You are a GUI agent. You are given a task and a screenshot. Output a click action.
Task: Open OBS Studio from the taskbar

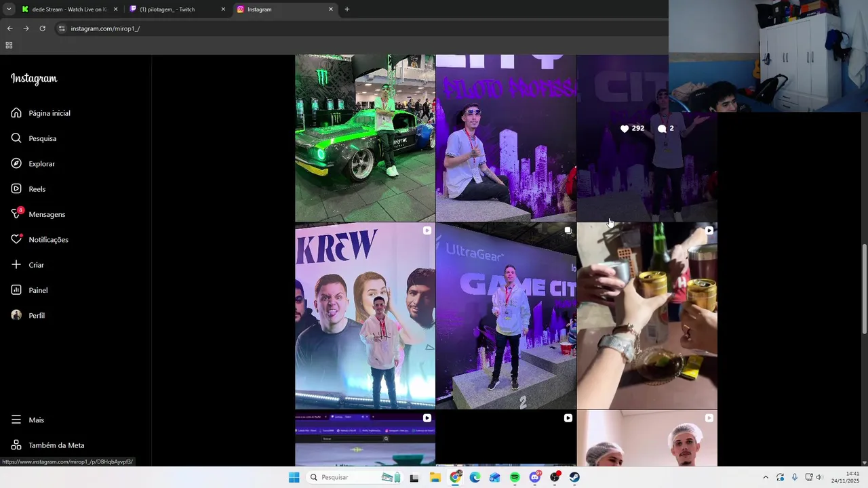coord(555,477)
